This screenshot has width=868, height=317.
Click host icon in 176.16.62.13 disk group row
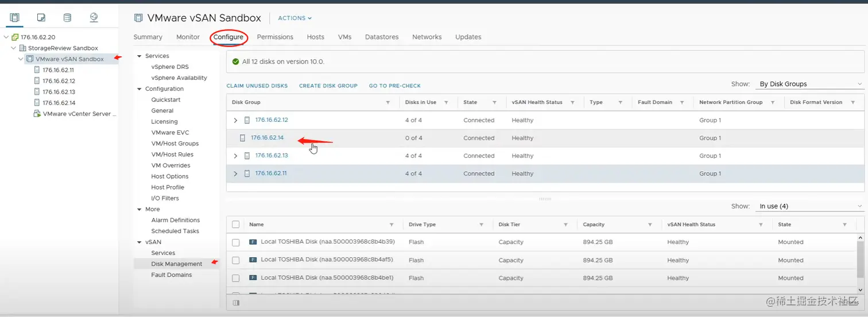click(247, 156)
